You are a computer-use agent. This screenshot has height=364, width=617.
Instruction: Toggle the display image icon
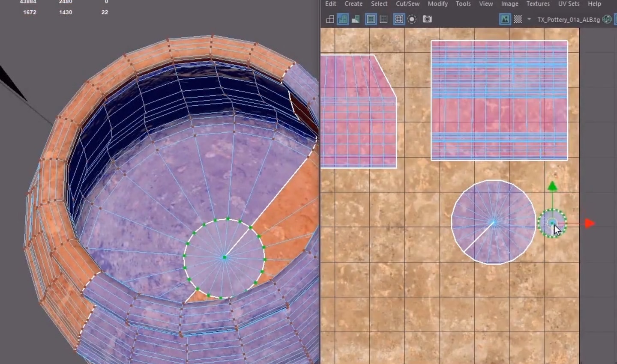(505, 19)
